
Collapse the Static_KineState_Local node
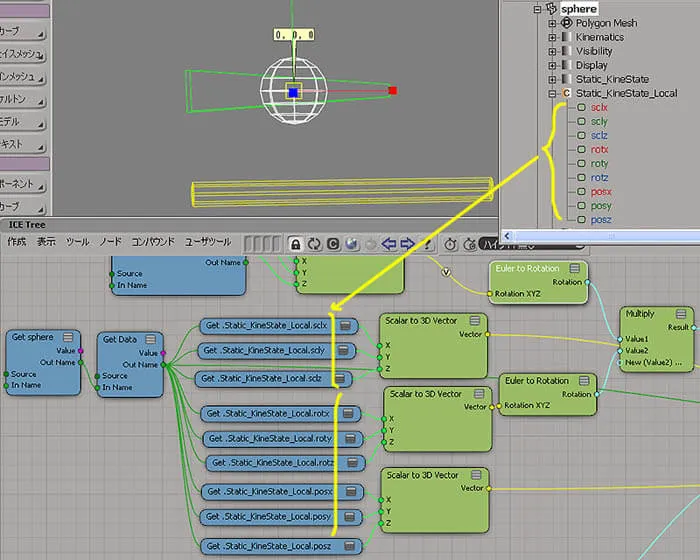coord(552,94)
